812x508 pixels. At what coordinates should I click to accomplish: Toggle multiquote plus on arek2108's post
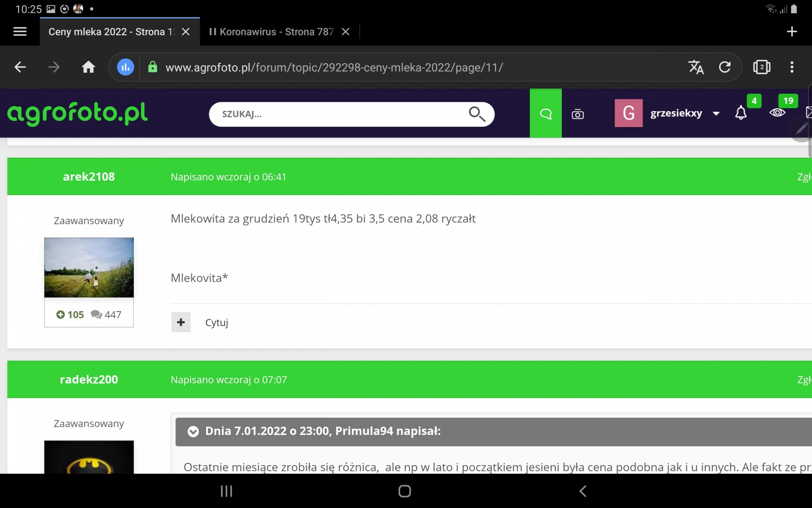click(x=181, y=322)
